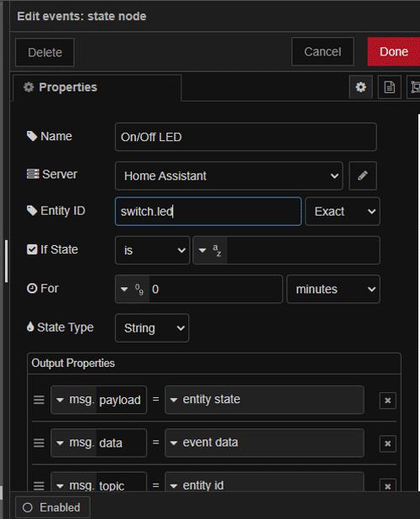Screen dimensions: 420x519
Task: Click the State Type label
Action: click(x=66, y=328)
